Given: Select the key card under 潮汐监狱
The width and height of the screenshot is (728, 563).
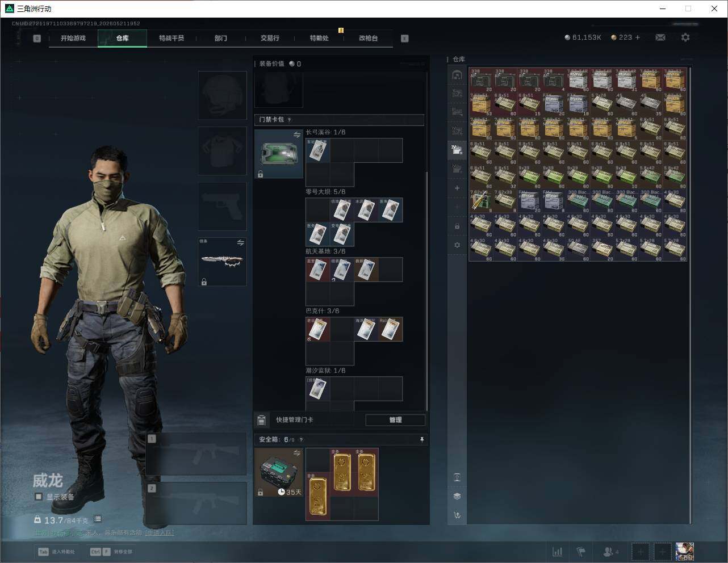Looking at the screenshot, I should point(318,389).
